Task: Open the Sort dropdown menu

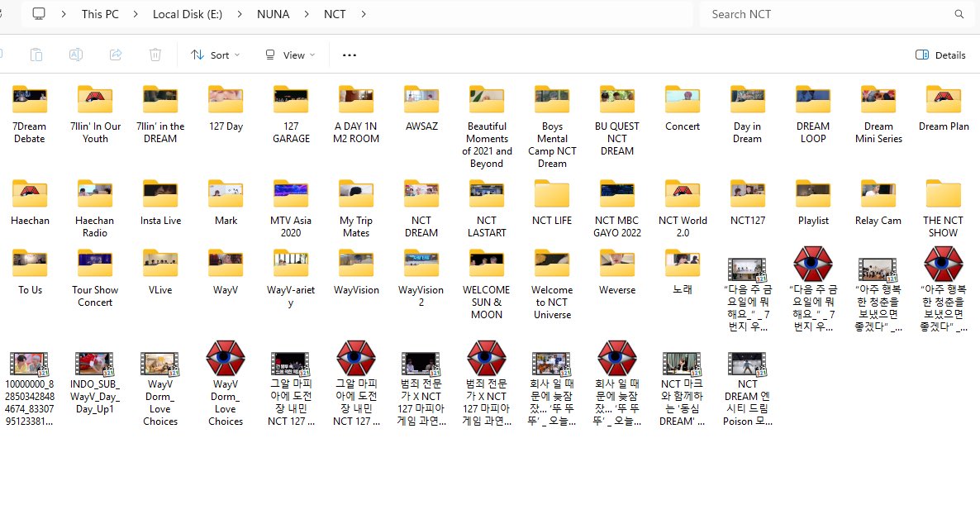Action: pos(216,55)
